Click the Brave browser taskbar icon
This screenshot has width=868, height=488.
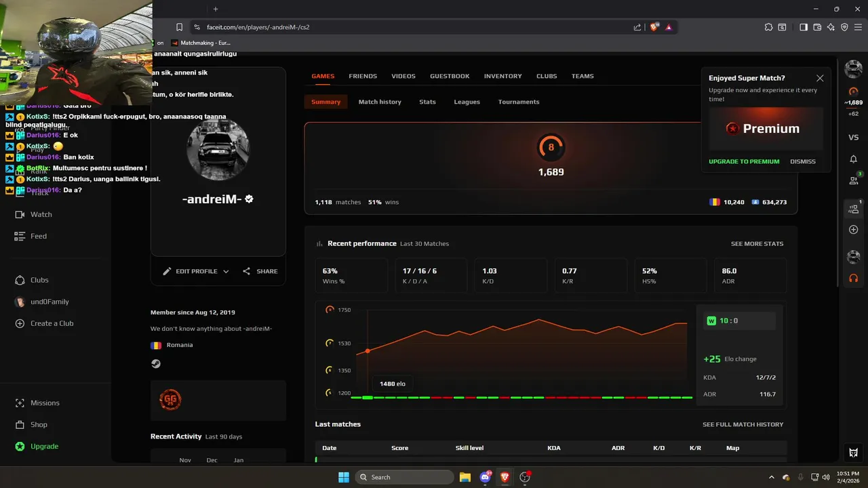(x=505, y=477)
